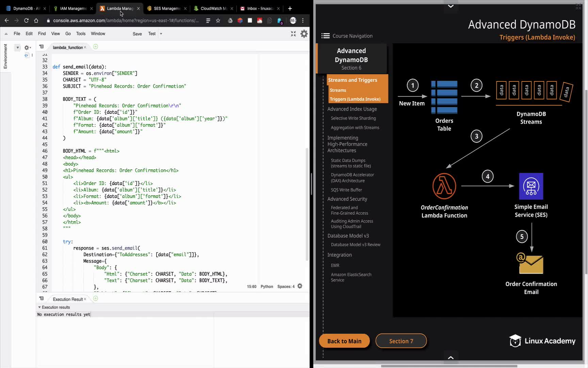Open Selective Write Sharding lesson

tap(353, 118)
